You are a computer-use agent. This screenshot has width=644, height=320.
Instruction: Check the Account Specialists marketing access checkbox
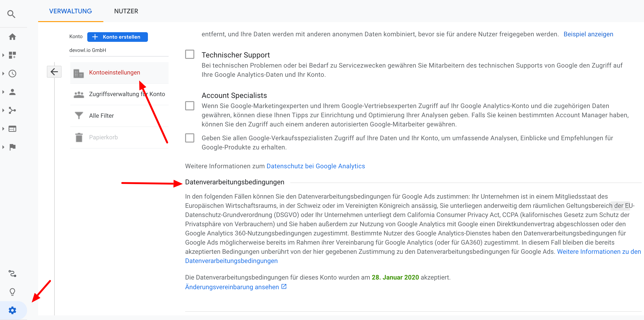pos(190,106)
